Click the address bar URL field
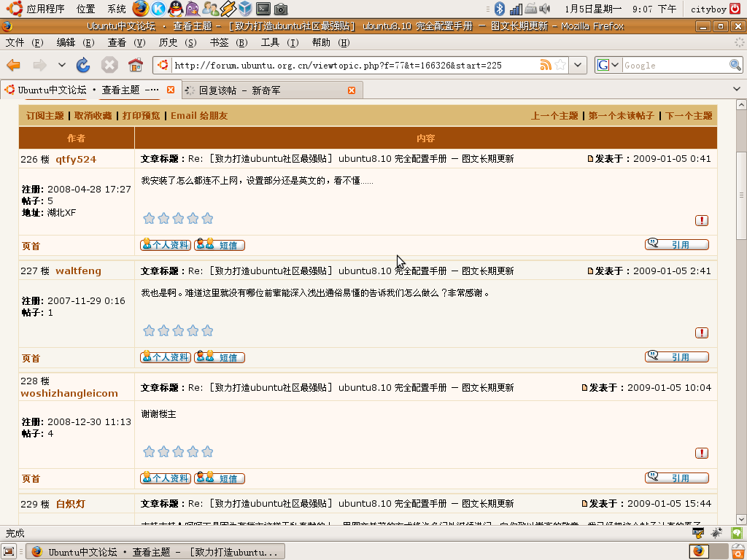This screenshot has height=560, width=747. (355, 65)
